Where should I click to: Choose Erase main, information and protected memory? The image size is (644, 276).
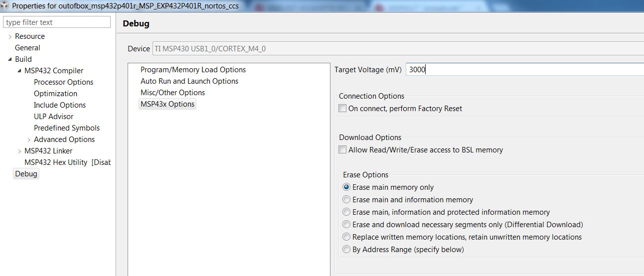pos(346,212)
